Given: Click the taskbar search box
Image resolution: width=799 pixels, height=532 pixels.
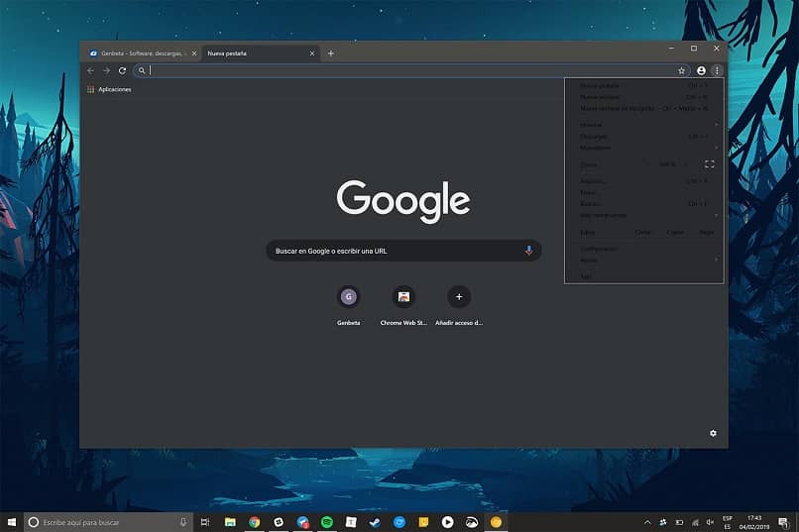Looking at the screenshot, I should click(x=108, y=522).
